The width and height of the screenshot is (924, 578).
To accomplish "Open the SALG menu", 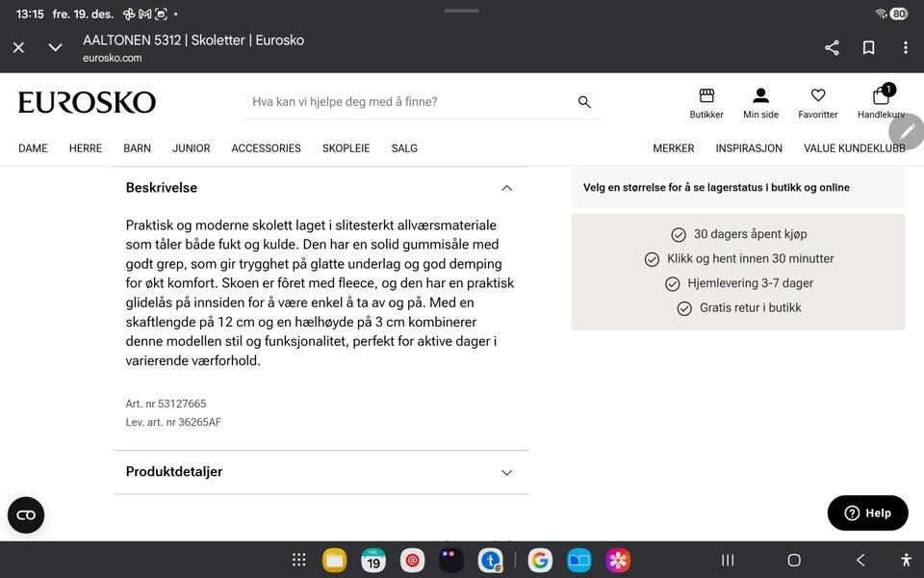I will 404,148.
